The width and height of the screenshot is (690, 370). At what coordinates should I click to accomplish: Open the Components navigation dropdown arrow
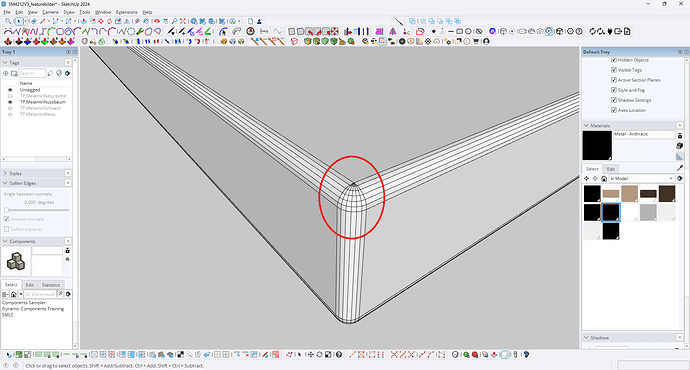point(21,294)
